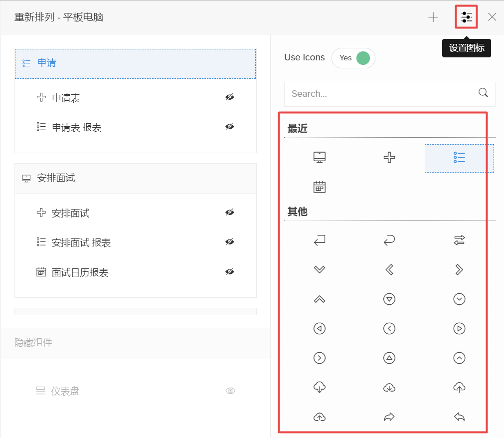504x438 pixels.
Task: Click the icon Search input field
Action: click(381, 94)
